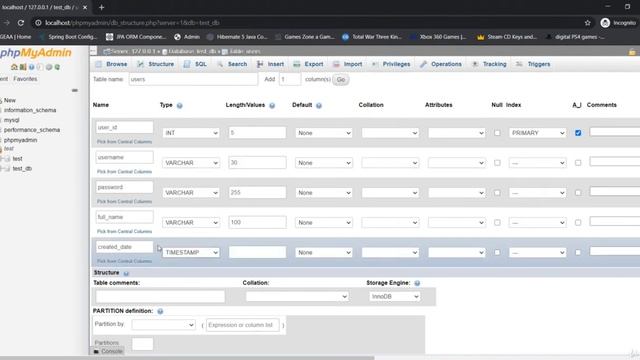The height and width of the screenshot is (360, 640).
Task: Switch to Browse tab
Action: click(111, 64)
